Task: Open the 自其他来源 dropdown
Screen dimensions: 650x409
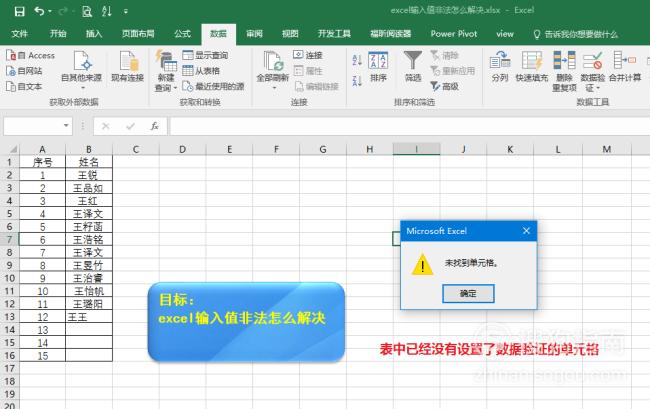Action: coord(82,70)
